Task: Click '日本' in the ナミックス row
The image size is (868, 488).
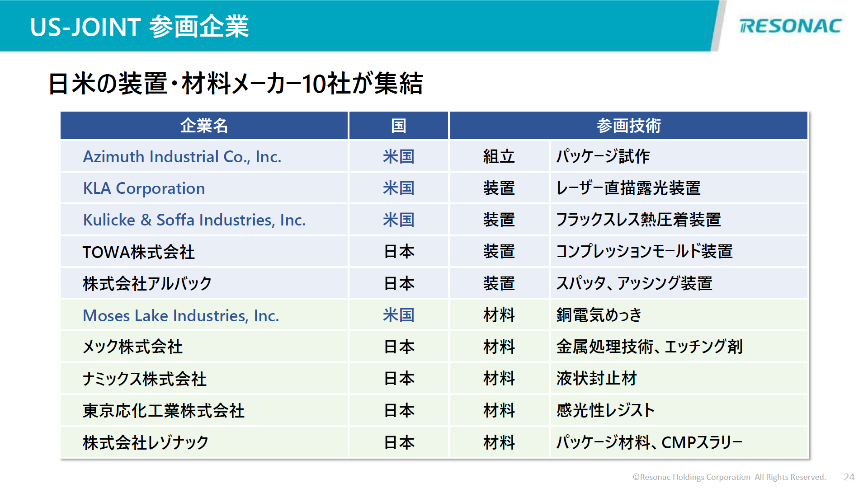Action: (399, 379)
